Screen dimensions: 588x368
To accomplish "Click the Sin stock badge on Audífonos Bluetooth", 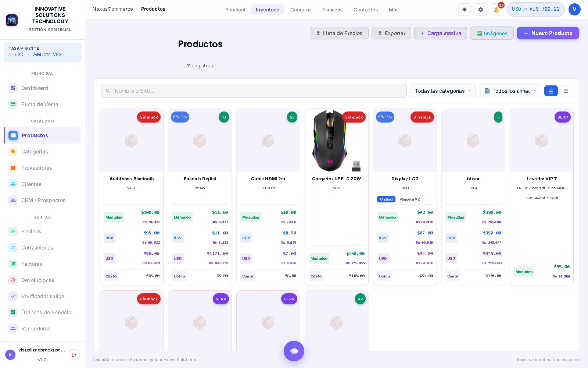I will click(149, 117).
